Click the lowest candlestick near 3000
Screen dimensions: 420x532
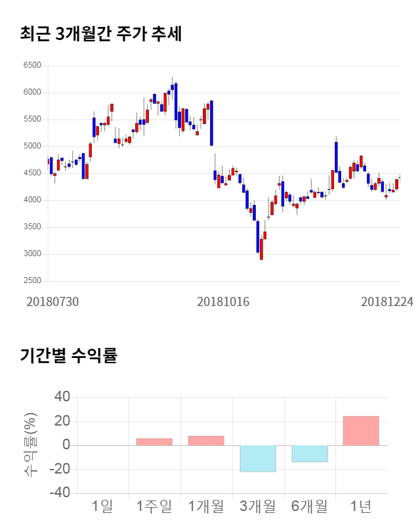261,249
